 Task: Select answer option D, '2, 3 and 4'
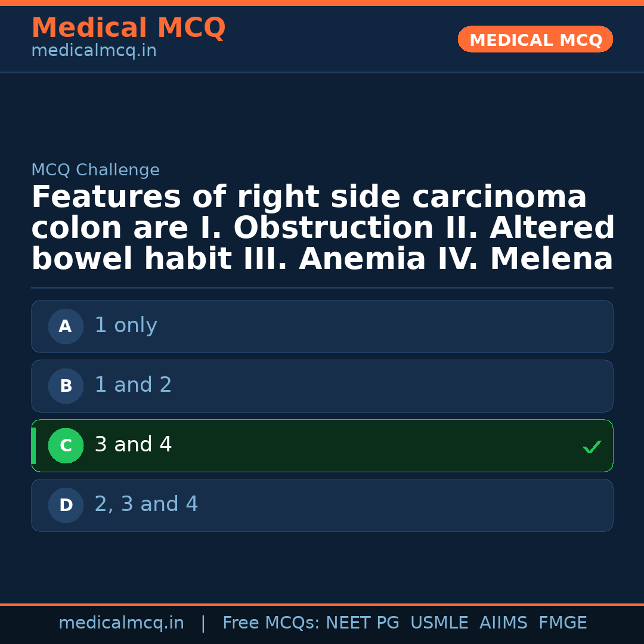[x=322, y=505]
